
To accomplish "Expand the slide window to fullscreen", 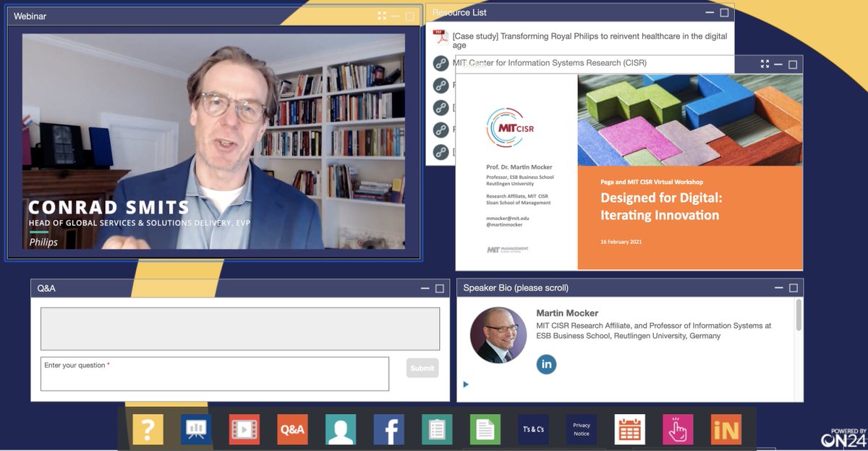I will pyautogui.click(x=765, y=64).
